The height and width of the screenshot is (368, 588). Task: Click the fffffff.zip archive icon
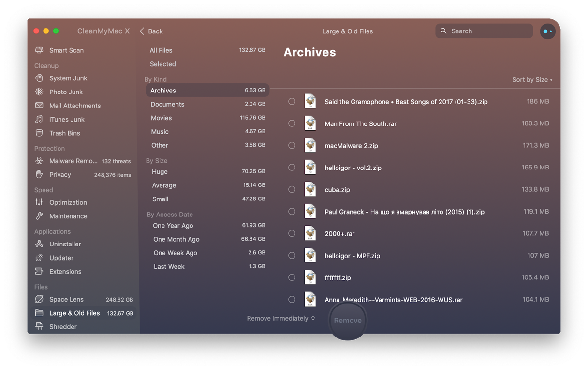pos(310,277)
